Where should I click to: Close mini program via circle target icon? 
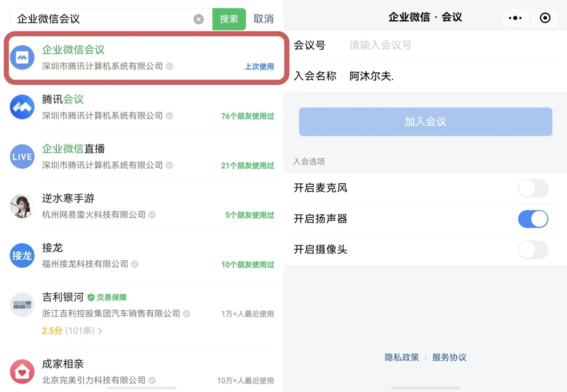coord(545,18)
